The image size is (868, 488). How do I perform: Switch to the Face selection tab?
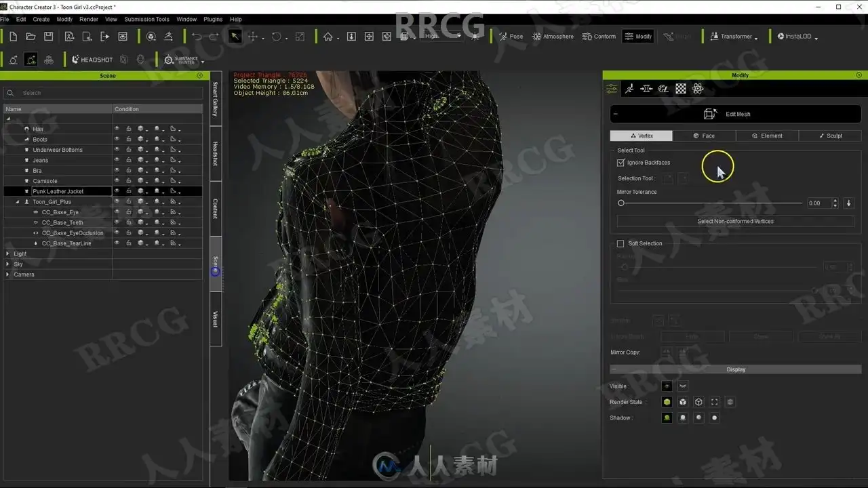point(704,136)
